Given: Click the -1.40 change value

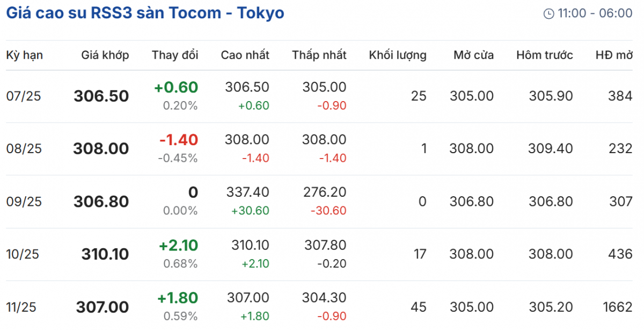Looking at the screenshot, I should click(x=179, y=140).
